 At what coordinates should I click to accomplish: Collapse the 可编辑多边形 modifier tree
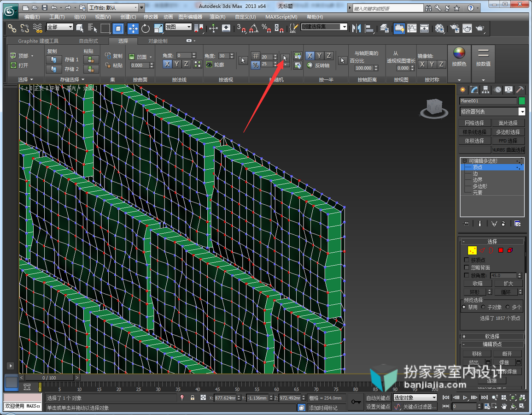click(464, 160)
